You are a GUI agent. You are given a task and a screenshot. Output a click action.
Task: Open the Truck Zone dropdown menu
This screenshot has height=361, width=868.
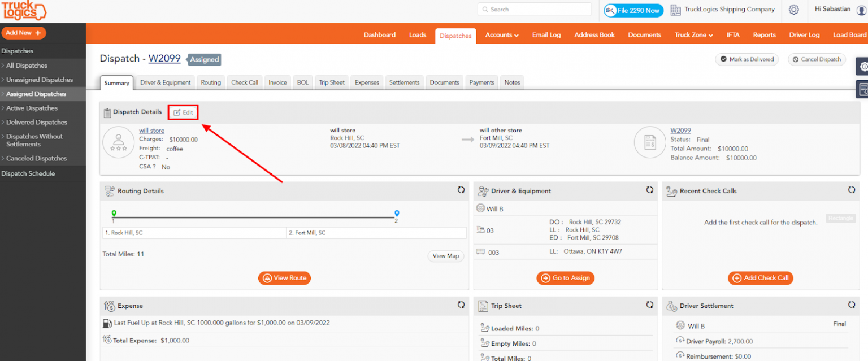coord(693,34)
